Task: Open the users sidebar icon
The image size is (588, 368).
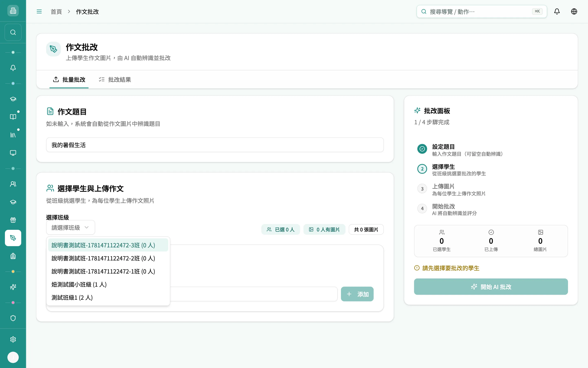Action: (x=13, y=184)
